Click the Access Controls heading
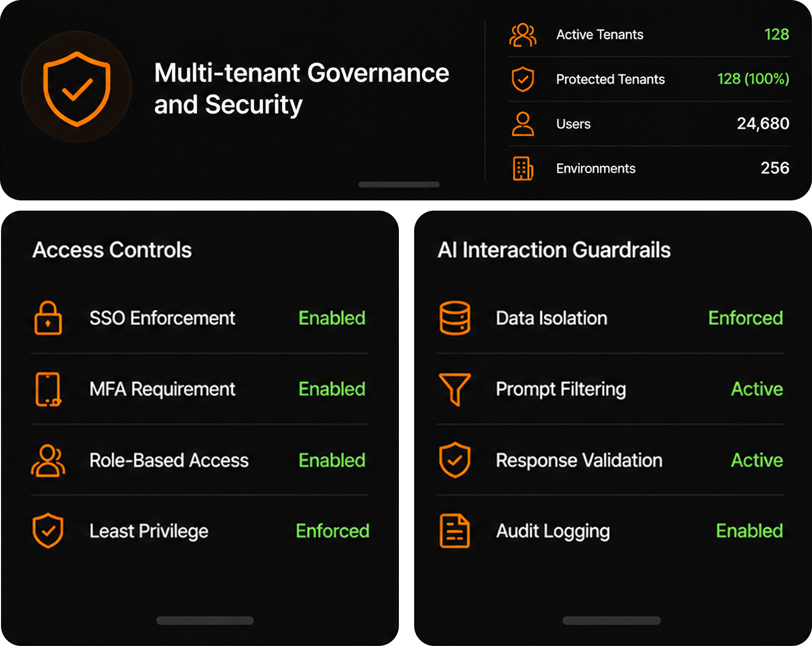The width and height of the screenshot is (812, 646). 112,250
